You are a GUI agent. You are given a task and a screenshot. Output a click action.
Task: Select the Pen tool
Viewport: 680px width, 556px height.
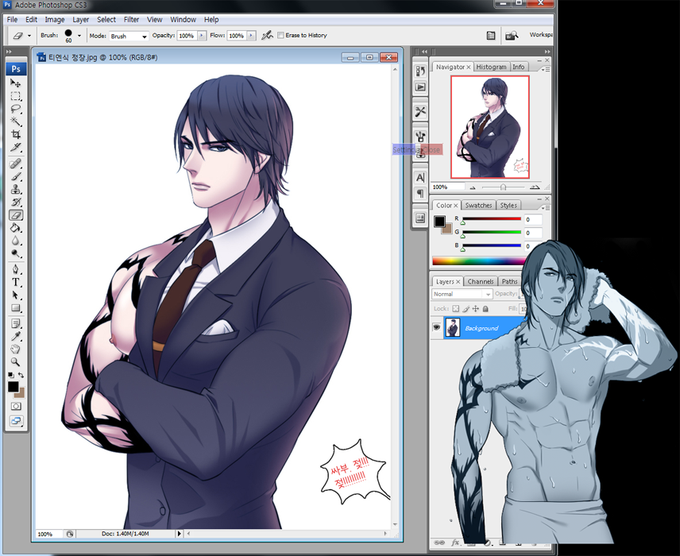coord(16,269)
